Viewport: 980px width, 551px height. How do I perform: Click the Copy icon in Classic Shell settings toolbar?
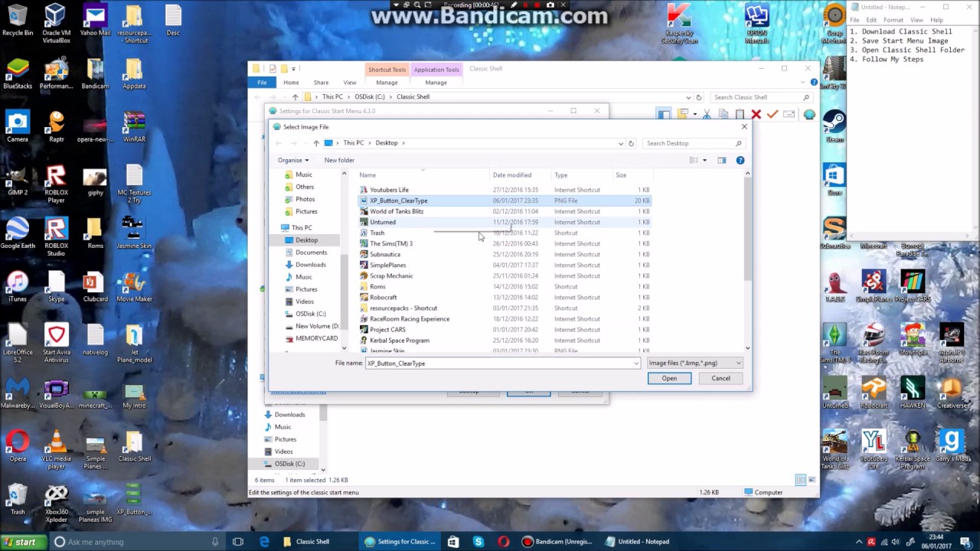(723, 113)
